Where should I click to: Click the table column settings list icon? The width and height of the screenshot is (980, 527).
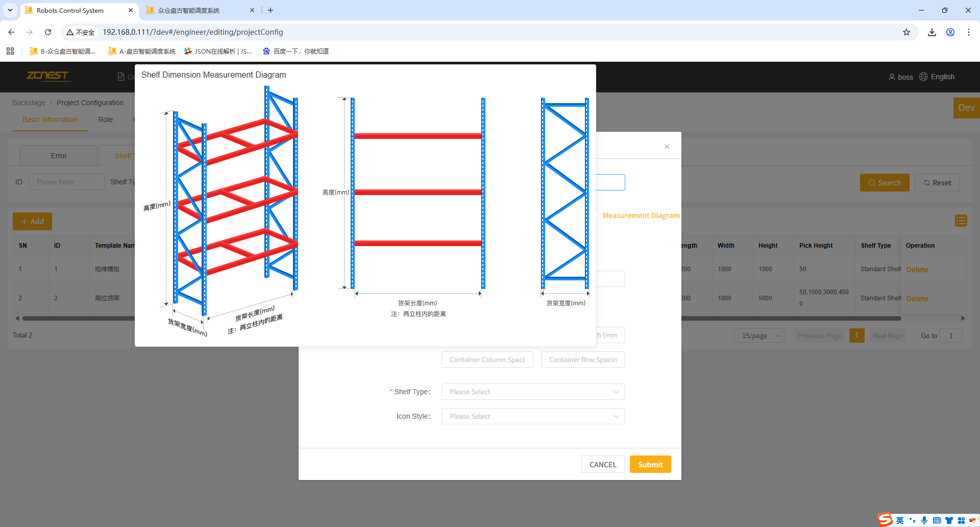point(961,221)
